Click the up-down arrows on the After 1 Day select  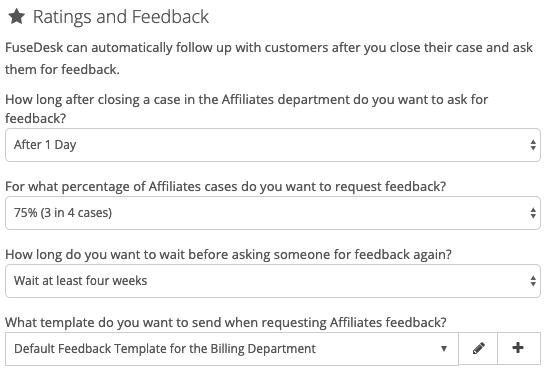click(533, 145)
